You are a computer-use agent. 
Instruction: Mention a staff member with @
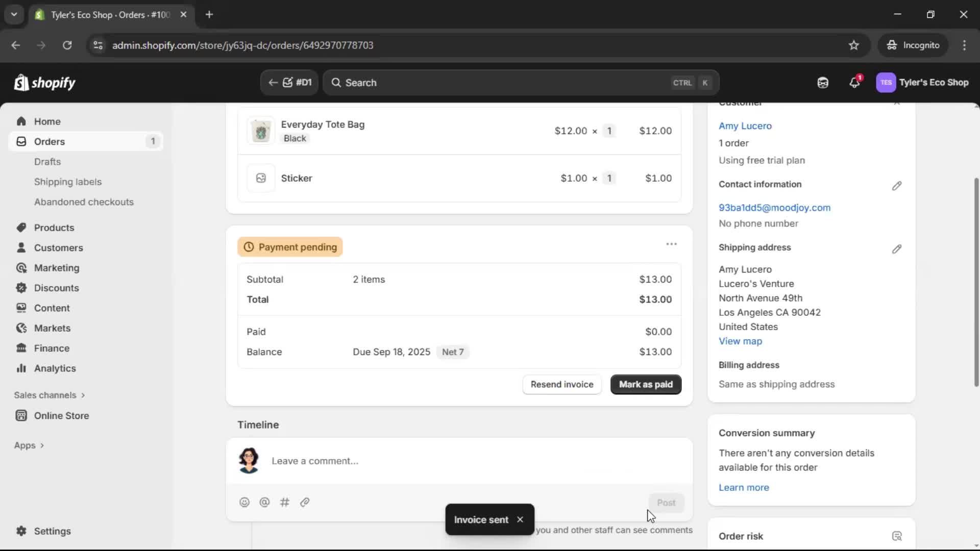click(x=264, y=502)
